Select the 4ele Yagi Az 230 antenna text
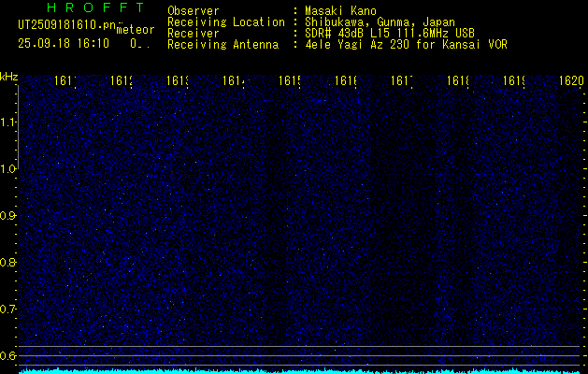This screenshot has height=374, width=588. pos(406,45)
